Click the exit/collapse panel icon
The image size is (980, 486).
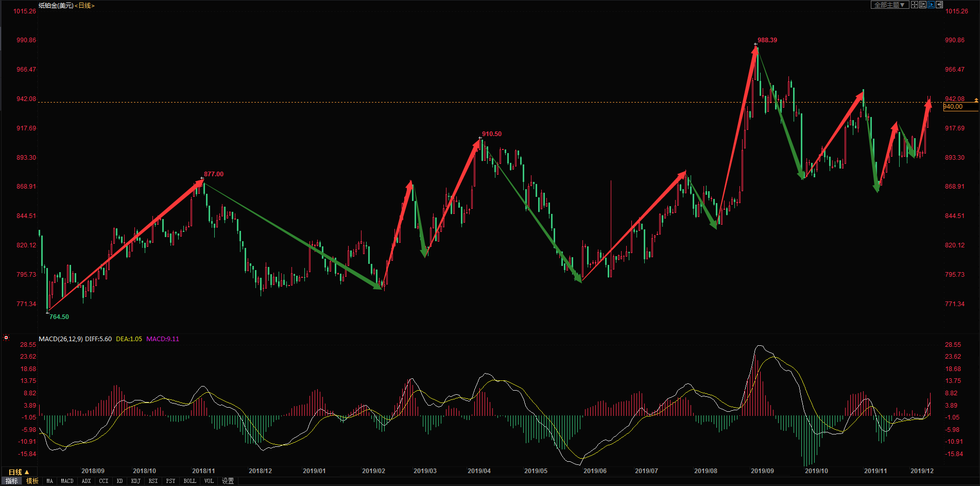pyautogui.click(x=939, y=5)
